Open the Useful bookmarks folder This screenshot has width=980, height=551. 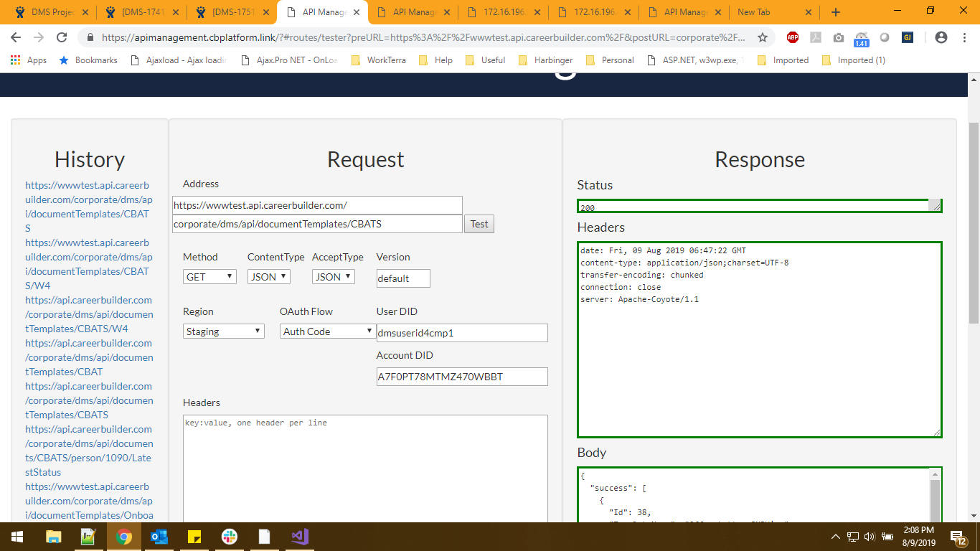[x=486, y=60]
